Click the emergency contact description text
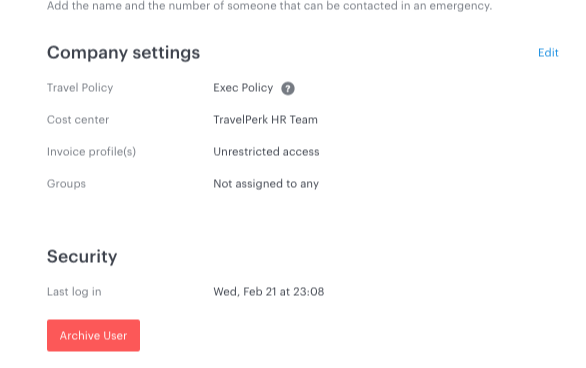 tap(269, 6)
